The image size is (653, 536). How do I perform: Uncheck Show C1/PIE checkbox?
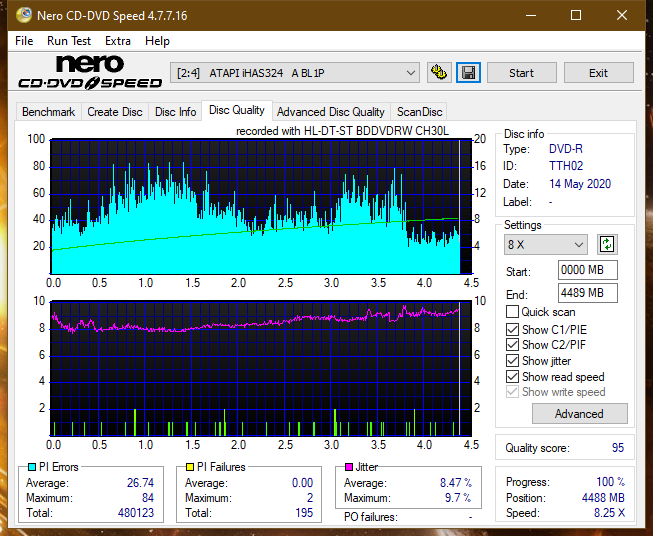point(512,329)
